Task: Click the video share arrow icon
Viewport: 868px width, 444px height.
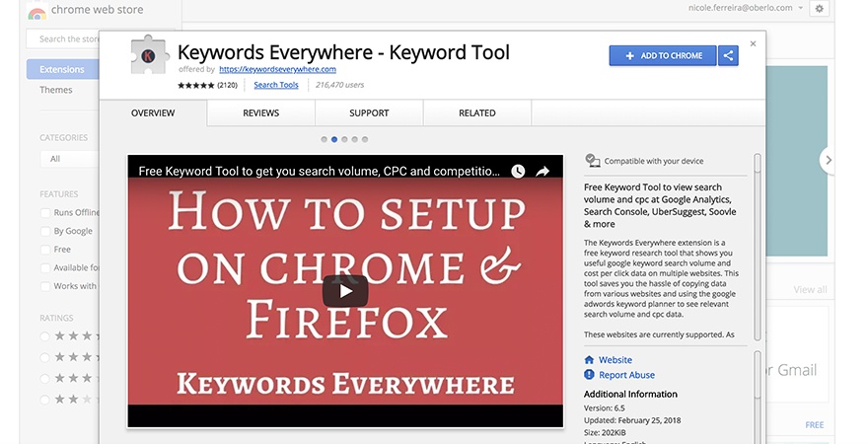Action: tap(542, 172)
